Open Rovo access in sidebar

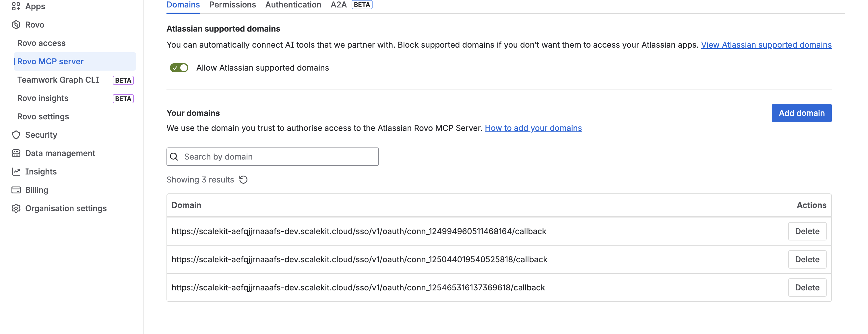point(41,43)
